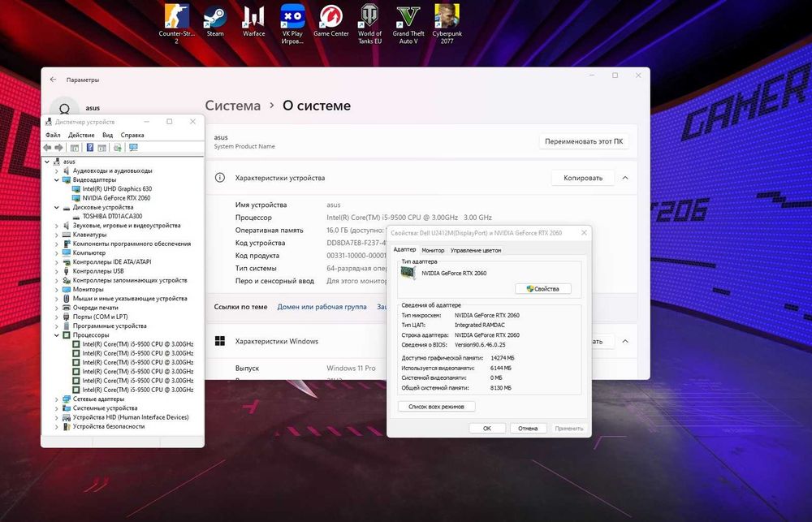Click the 8130 МБ shared system memory value
Screen dimensions: 812x522
[501, 388]
